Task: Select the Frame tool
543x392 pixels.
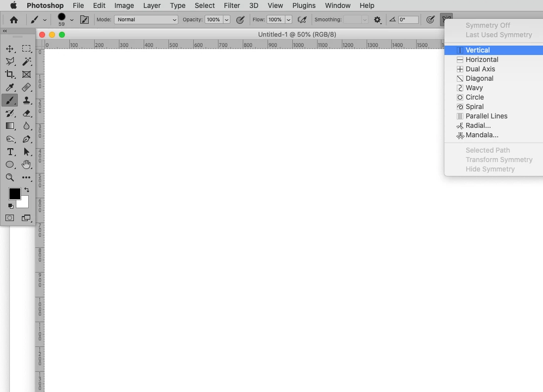Action: coord(26,74)
